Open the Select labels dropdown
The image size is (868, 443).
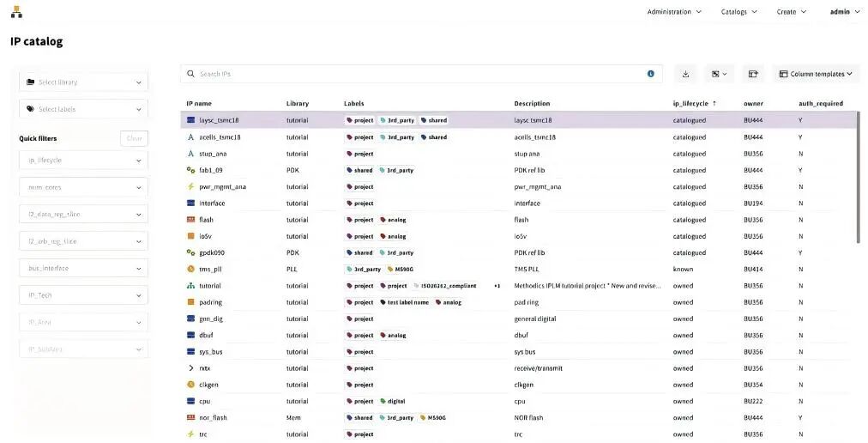pos(83,109)
